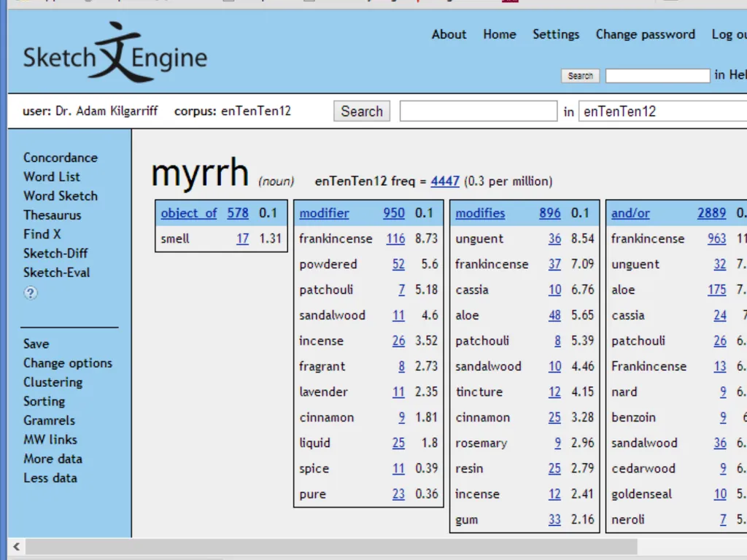Screen dimensions: 747x560
Task: Select the word 'resin' in modifies column
Action: 469,469
